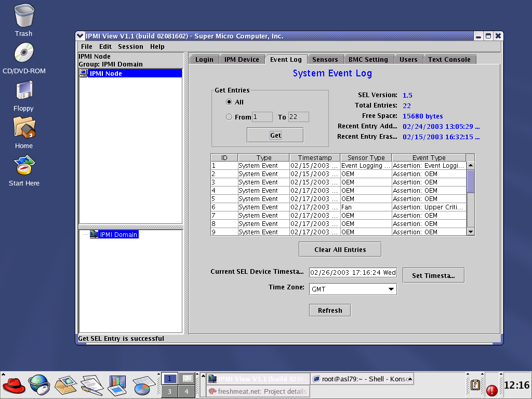Image resolution: width=532 pixels, height=399 pixels.
Task: Click the IPMI Domain group icon in tree
Action: coord(94,234)
